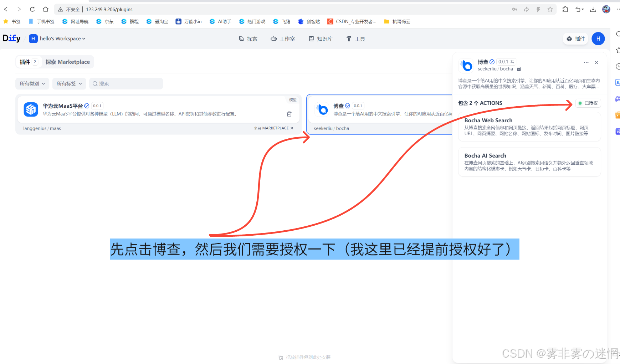Open the 热门游戏 bookmark
Image resolution: width=620 pixels, height=364 pixels.
(x=252, y=21)
